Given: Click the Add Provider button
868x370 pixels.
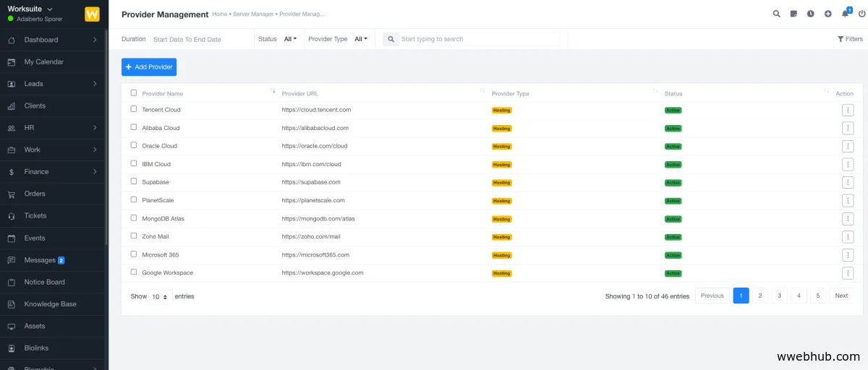Looking at the screenshot, I should [x=149, y=67].
